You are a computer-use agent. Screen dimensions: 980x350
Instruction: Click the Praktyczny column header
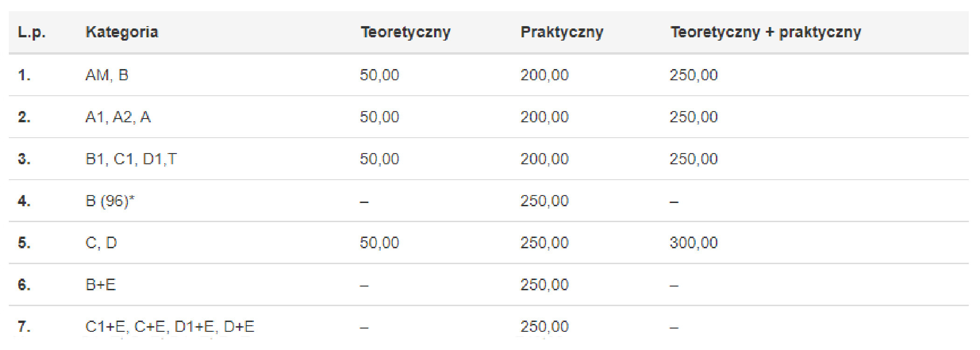click(x=562, y=32)
